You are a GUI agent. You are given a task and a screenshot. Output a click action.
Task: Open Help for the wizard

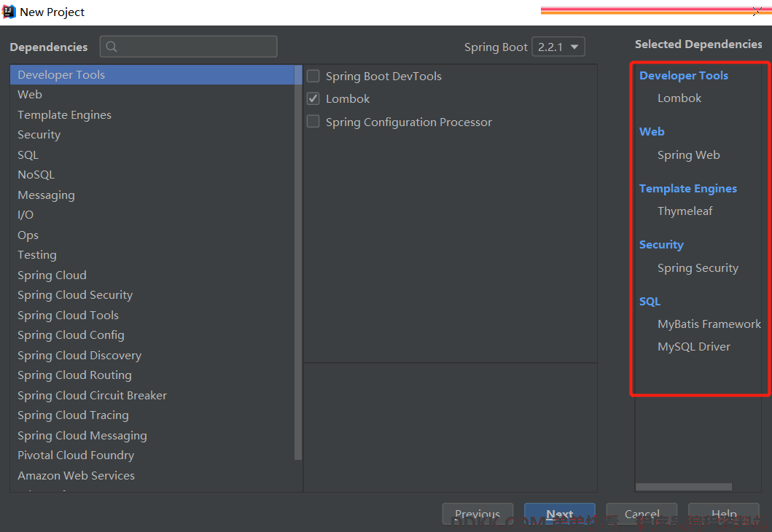pos(724,515)
